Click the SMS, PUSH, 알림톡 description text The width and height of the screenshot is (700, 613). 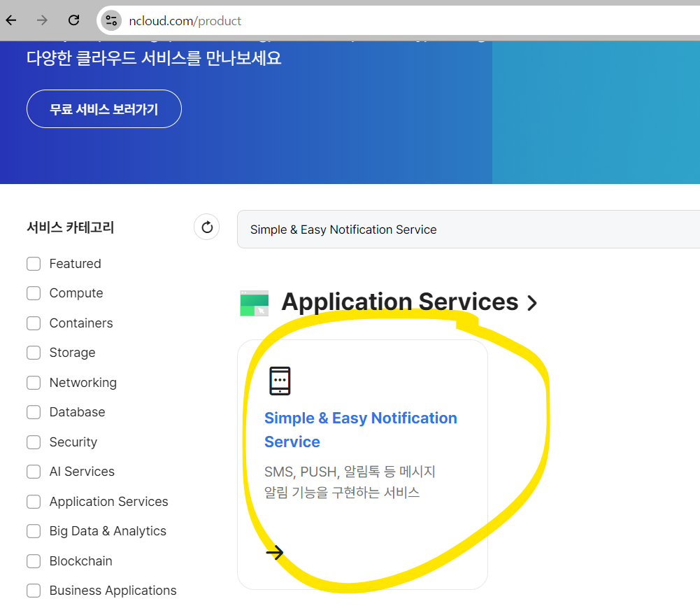click(350, 481)
